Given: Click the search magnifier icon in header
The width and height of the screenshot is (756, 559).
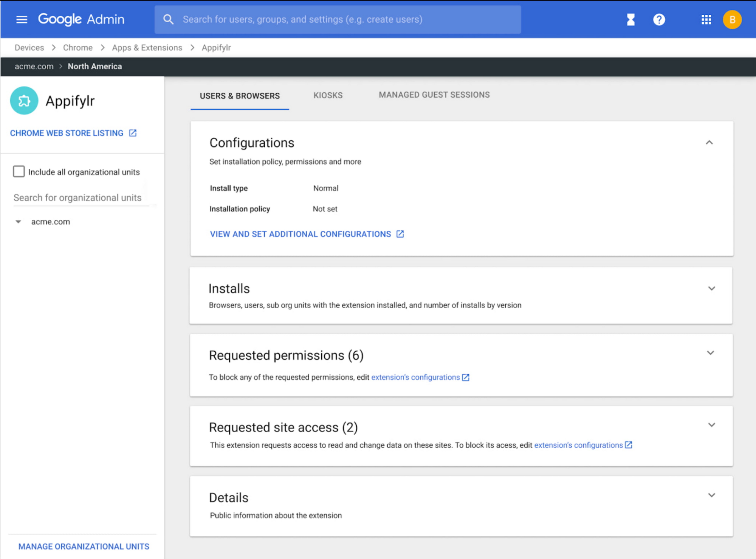Looking at the screenshot, I should pos(169,19).
